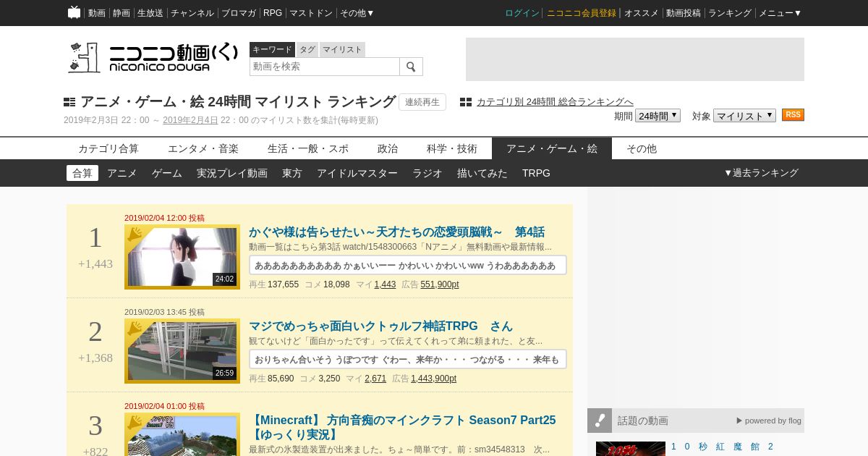Click ad points 551,900pt link
Screen dimensions: 868x456
440,284
